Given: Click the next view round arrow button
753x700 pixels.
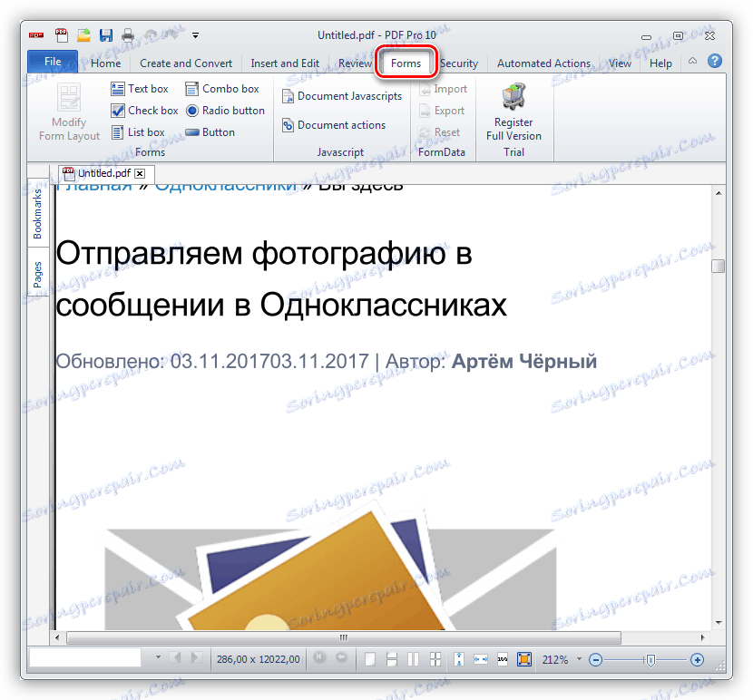Looking at the screenshot, I should pos(341,656).
